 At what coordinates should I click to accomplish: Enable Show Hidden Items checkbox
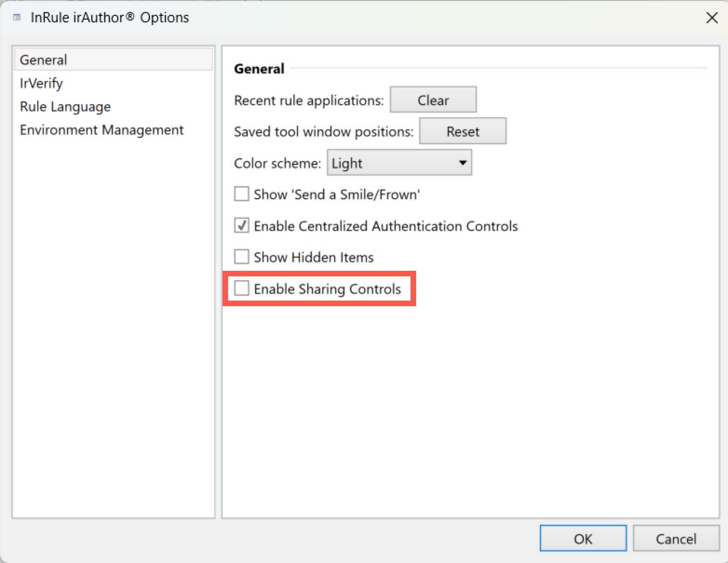point(242,257)
